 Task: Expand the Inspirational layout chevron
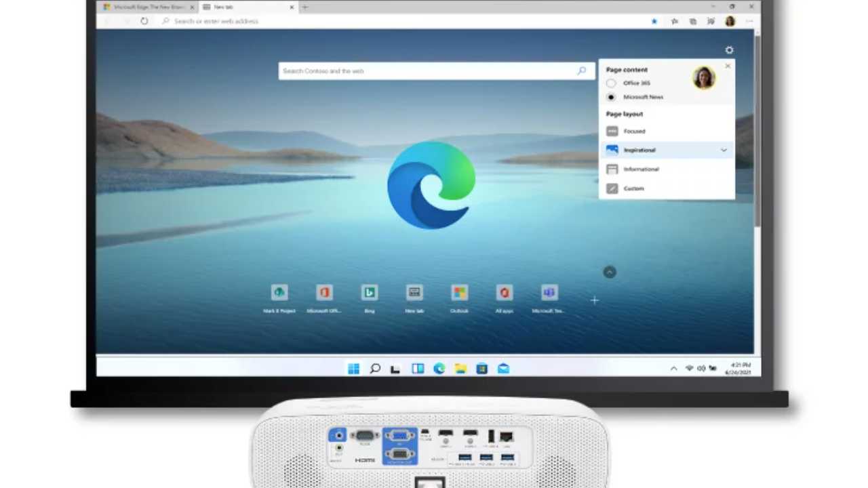pos(724,150)
